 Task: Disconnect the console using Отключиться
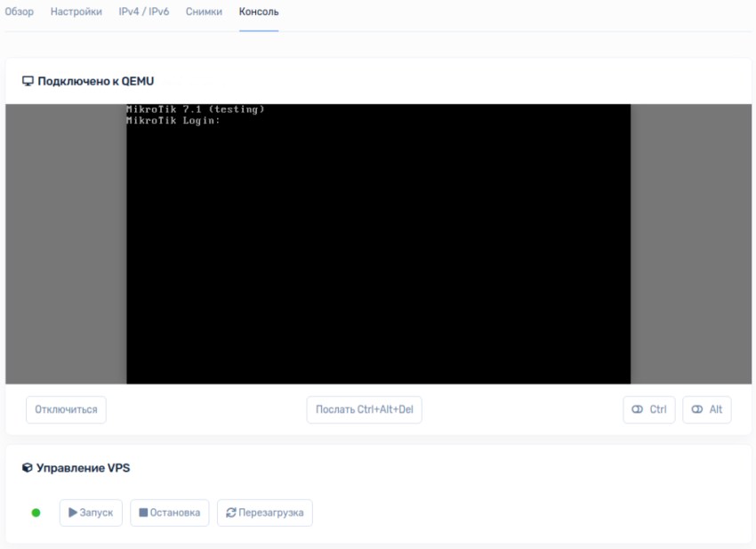pyautogui.click(x=66, y=409)
